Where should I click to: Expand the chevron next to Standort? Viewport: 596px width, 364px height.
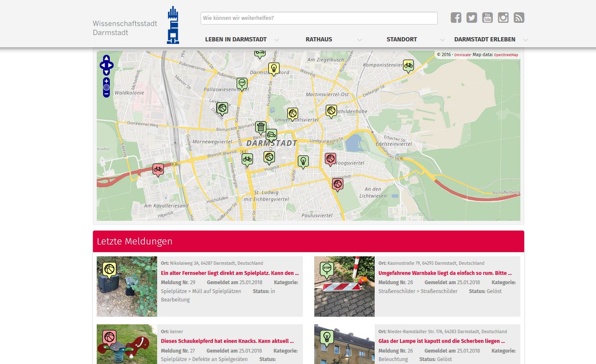[x=442, y=40]
